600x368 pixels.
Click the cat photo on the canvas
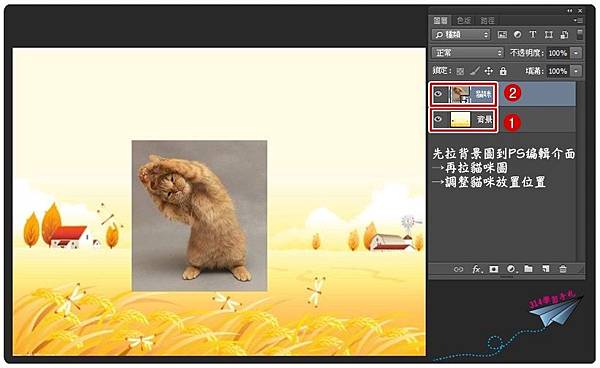pyautogui.click(x=199, y=216)
